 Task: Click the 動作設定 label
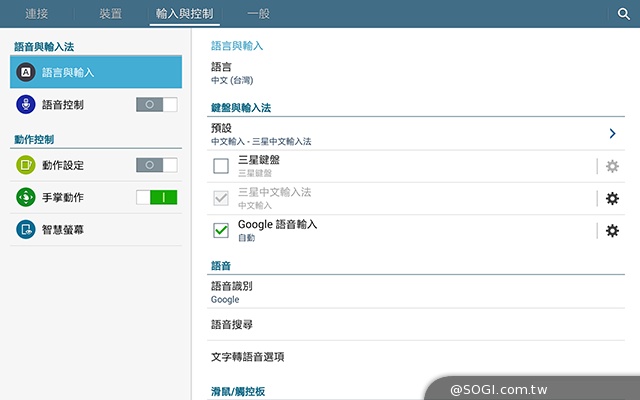tap(63, 165)
